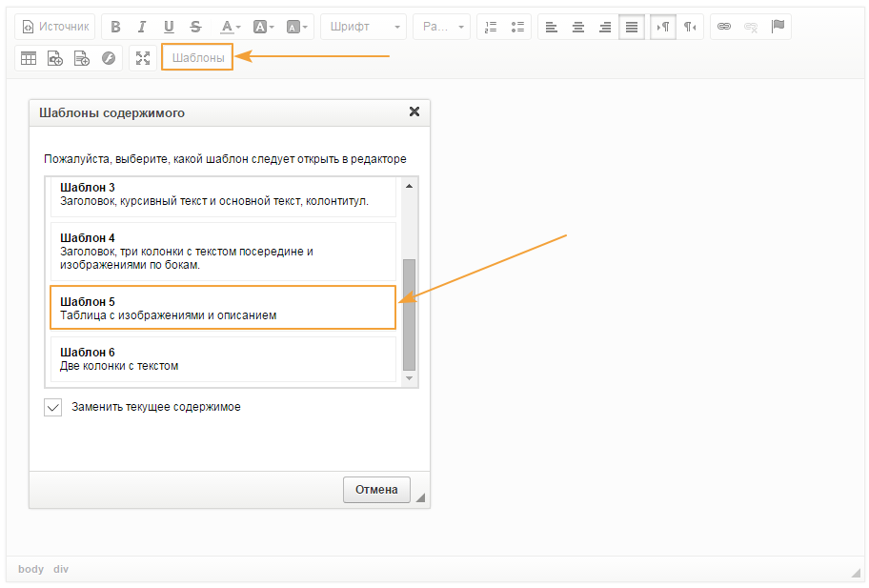
Task: Toggle strikethrough formatting
Action: [x=195, y=27]
